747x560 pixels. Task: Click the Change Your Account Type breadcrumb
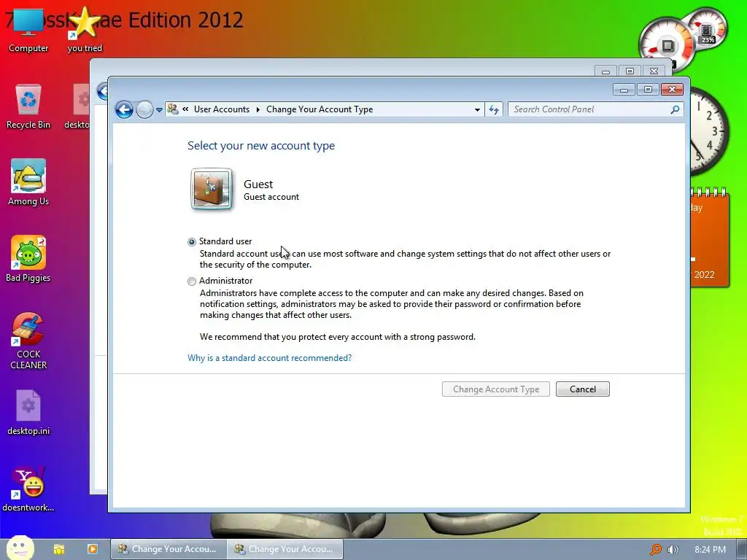point(320,109)
